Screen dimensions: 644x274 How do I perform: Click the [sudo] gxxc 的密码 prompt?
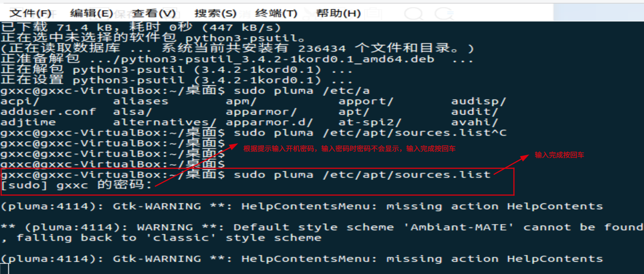pyautogui.click(x=76, y=185)
